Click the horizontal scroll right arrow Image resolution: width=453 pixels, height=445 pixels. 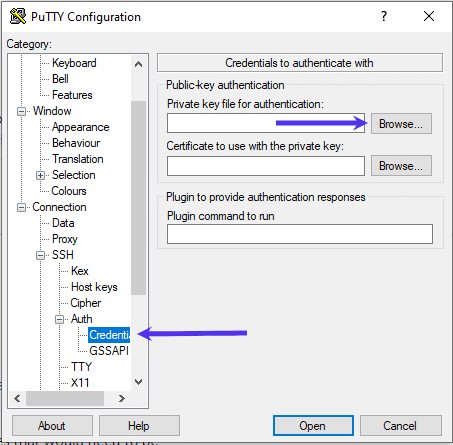tap(122, 399)
